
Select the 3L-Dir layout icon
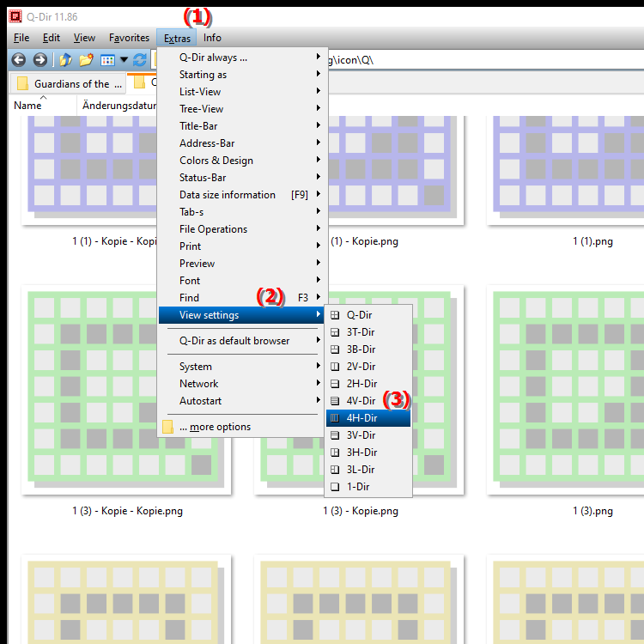[335, 470]
